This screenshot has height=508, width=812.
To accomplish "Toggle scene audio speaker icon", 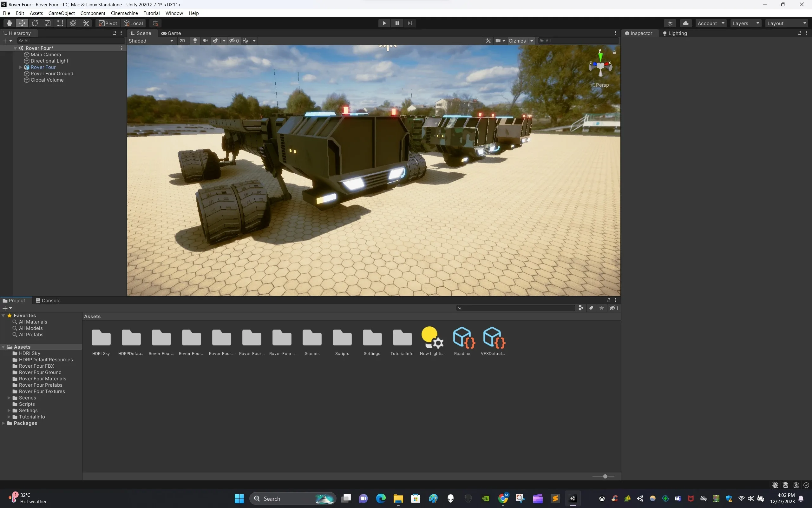I will tap(205, 41).
